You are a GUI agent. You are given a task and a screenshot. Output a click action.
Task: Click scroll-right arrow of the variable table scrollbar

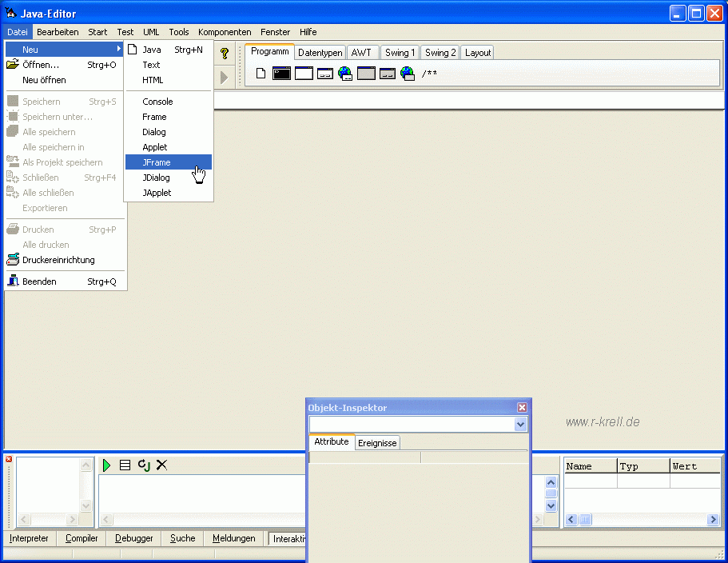(713, 520)
